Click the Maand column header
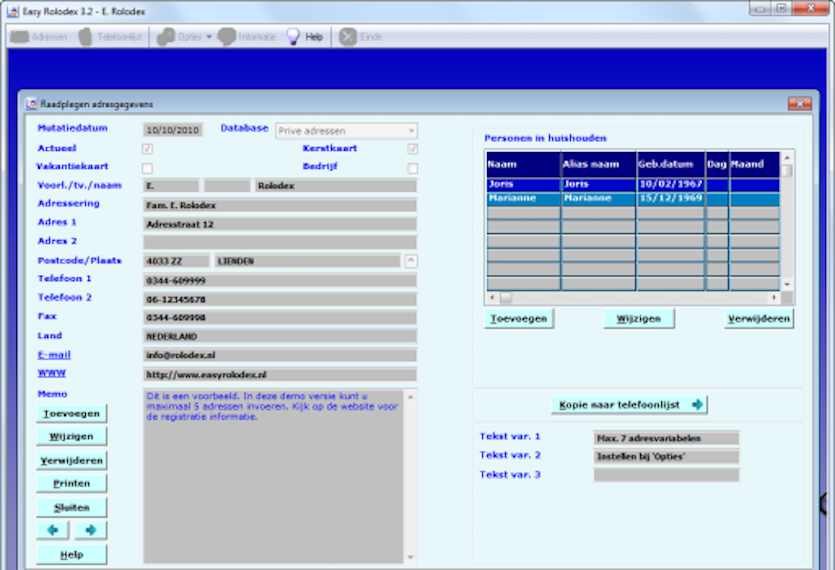 (x=755, y=164)
